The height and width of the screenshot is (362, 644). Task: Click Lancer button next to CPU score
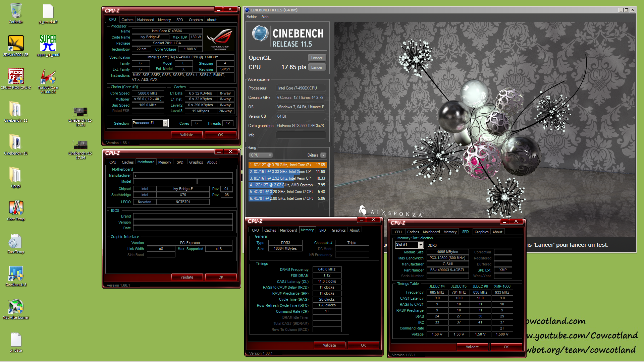[317, 67]
